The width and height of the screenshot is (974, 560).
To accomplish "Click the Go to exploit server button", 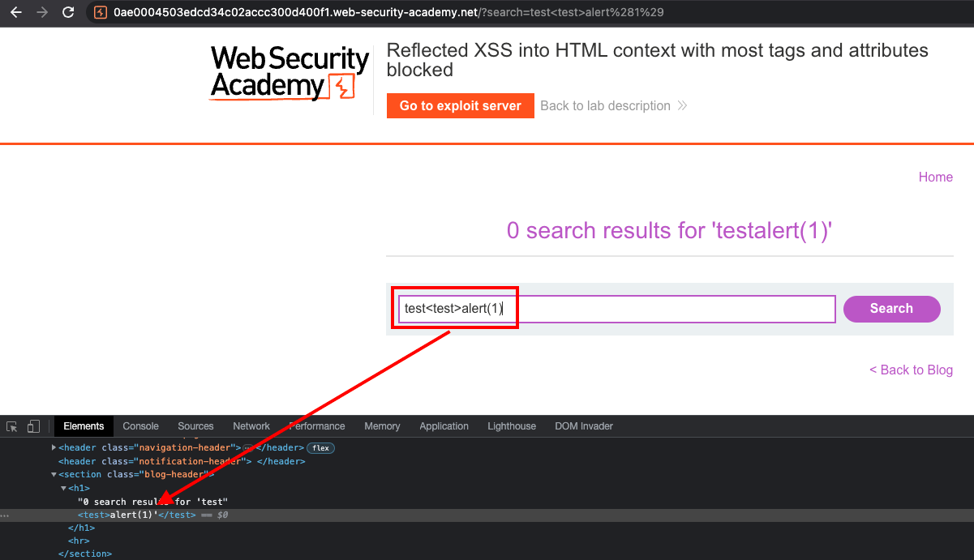I will click(x=460, y=106).
